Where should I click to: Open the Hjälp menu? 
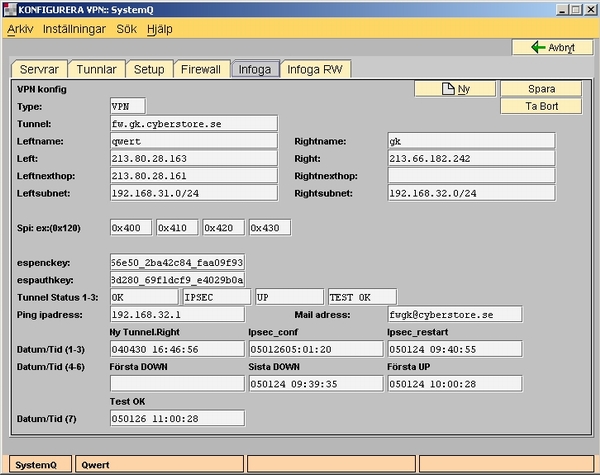point(160,29)
